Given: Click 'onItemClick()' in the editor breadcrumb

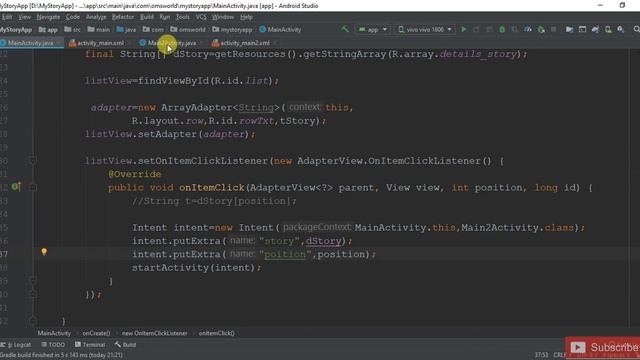Looking at the screenshot, I should 217,333.
